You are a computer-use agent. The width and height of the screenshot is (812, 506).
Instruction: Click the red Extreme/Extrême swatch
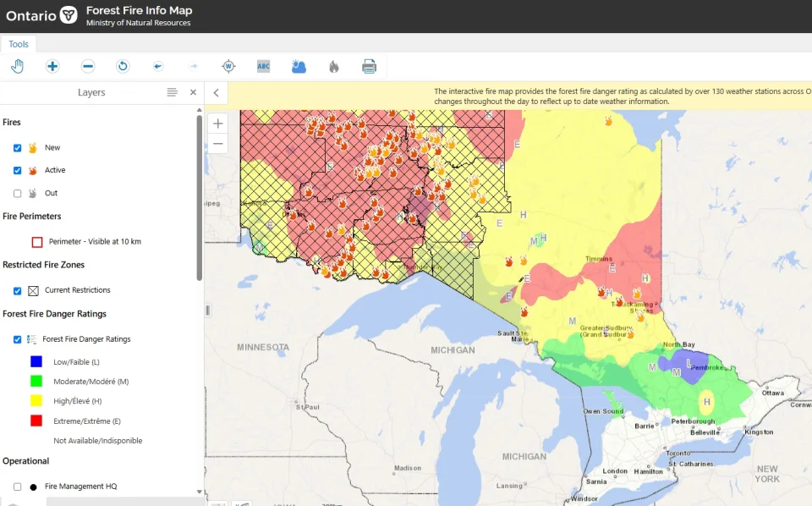pos(36,421)
